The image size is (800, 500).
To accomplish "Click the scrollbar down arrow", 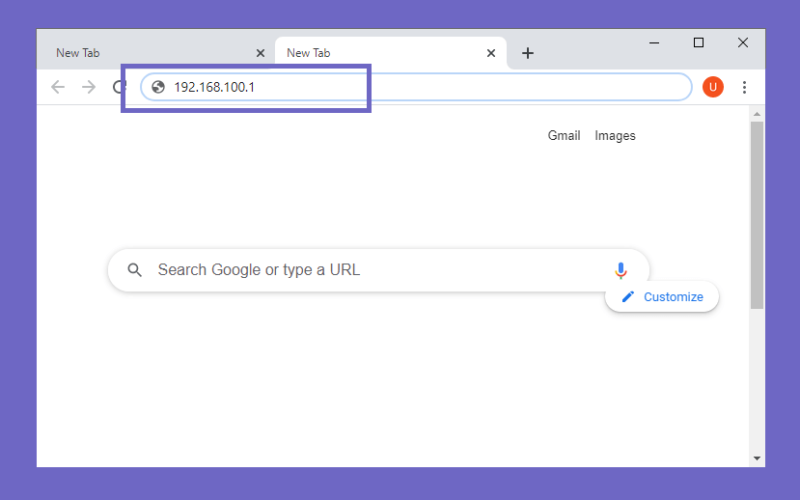I will (757, 458).
